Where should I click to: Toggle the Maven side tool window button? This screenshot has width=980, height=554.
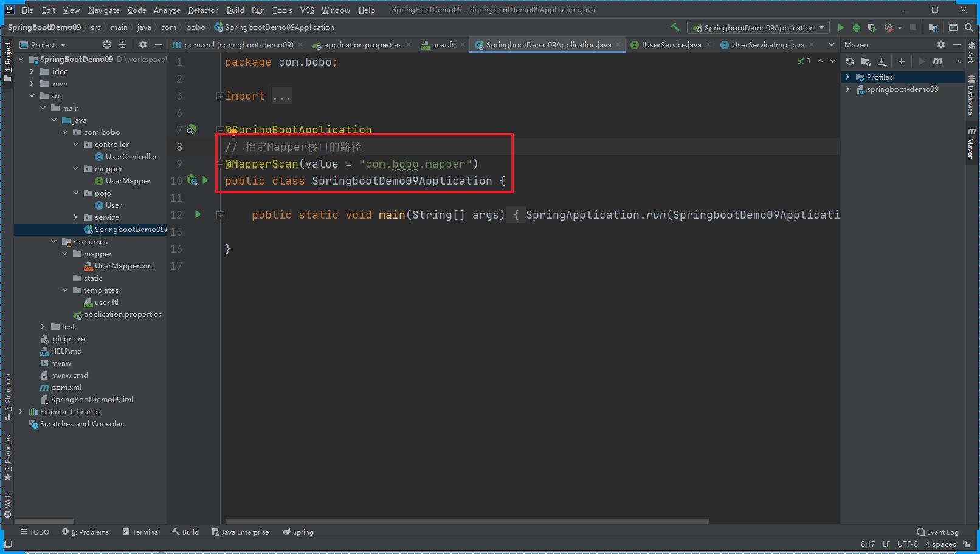point(971,143)
